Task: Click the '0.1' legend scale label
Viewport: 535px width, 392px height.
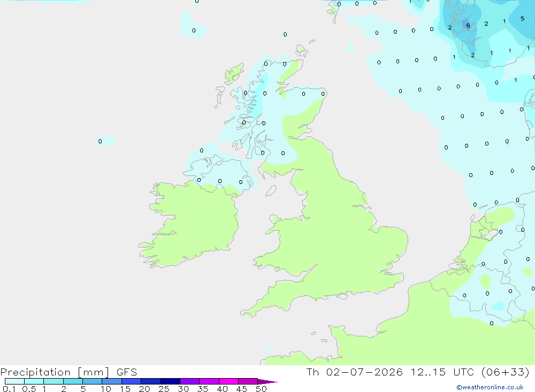Action: pos(9,389)
